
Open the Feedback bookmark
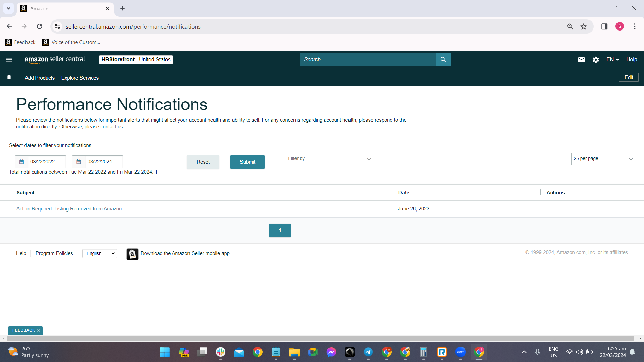point(20,42)
